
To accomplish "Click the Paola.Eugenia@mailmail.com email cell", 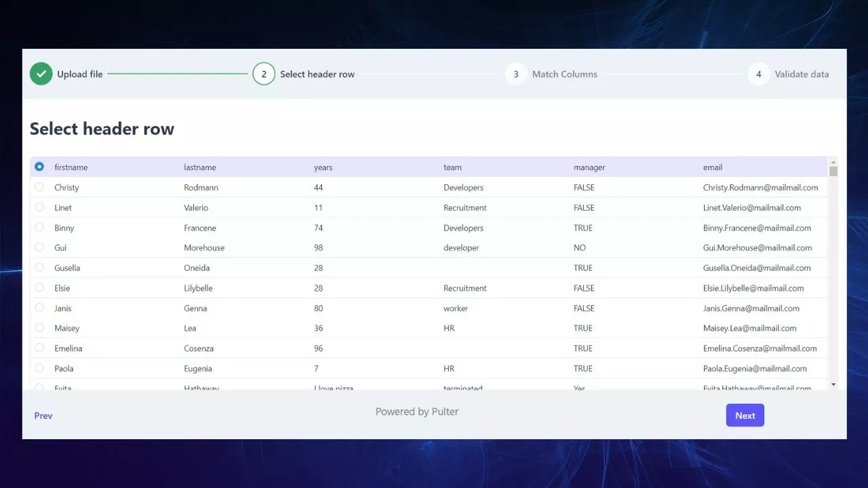I will pos(755,369).
